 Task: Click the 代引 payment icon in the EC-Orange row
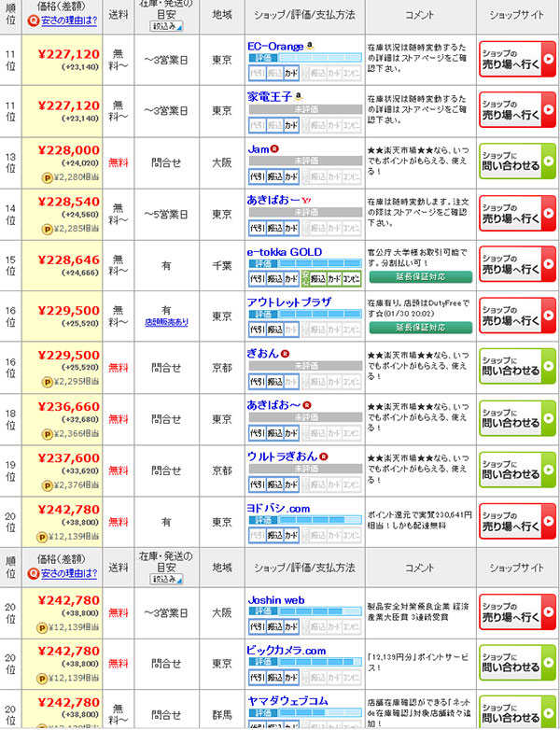point(257,74)
